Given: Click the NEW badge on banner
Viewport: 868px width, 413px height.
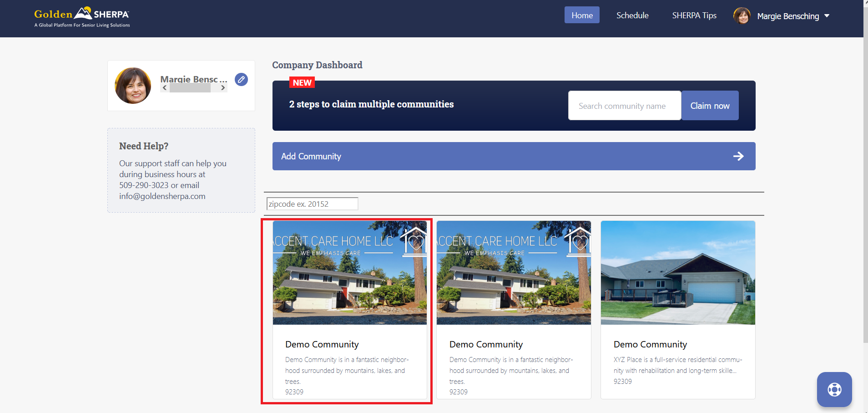Looking at the screenshot, I should 302,82.
